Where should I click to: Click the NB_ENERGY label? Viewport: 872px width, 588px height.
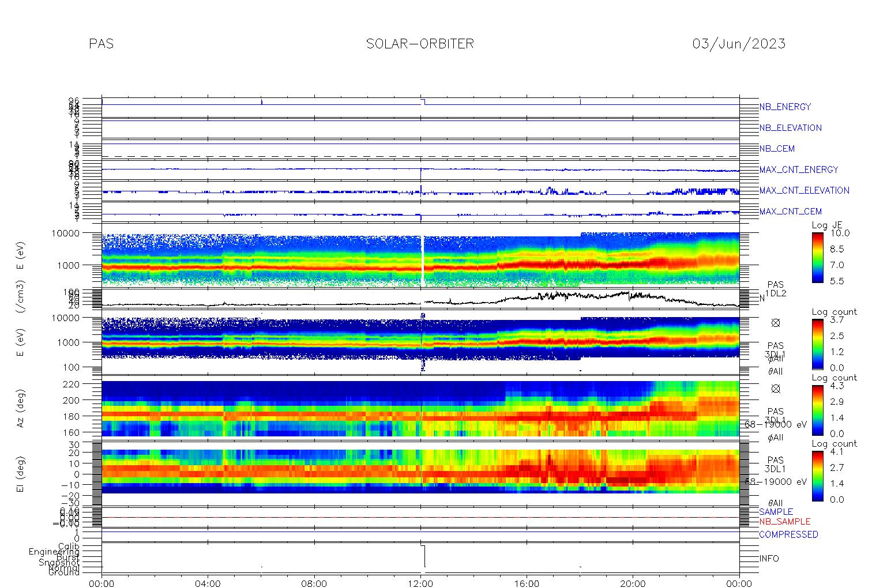(x=785, y=107)
